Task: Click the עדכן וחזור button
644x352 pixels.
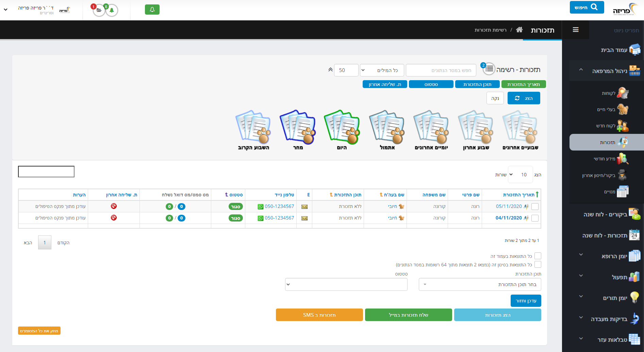Action: click(526, 301)
